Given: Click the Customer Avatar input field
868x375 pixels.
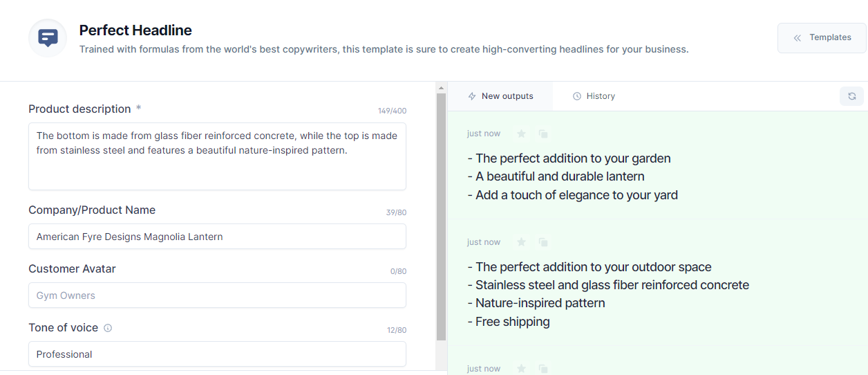Looking at the screenshot, I should 217,295.
